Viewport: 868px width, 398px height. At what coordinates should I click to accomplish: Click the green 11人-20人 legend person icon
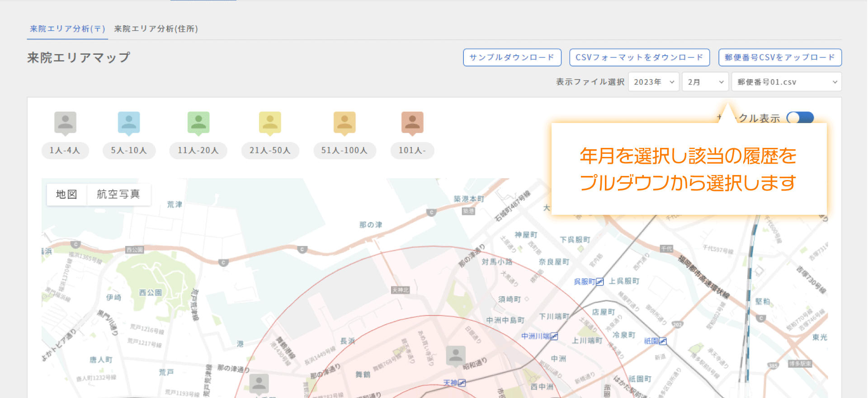[198, 123]
